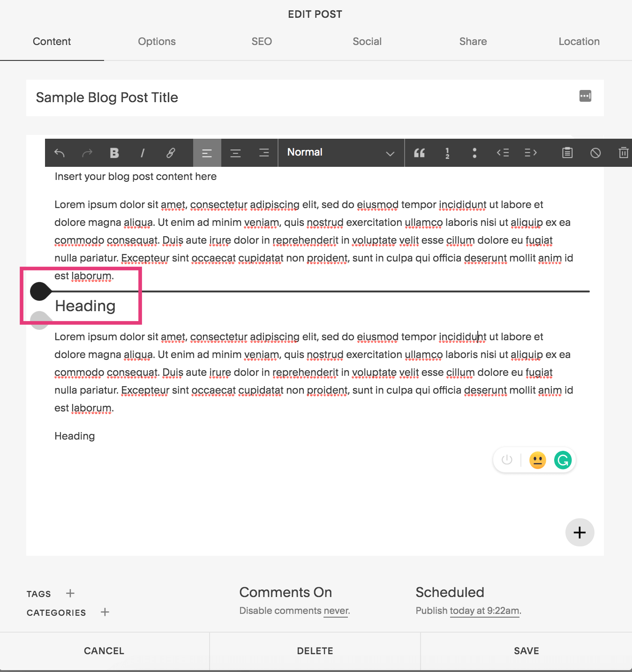This screenshot has width=632, height=672.
Task: Apply italic formatting
Action: [142, 153]
